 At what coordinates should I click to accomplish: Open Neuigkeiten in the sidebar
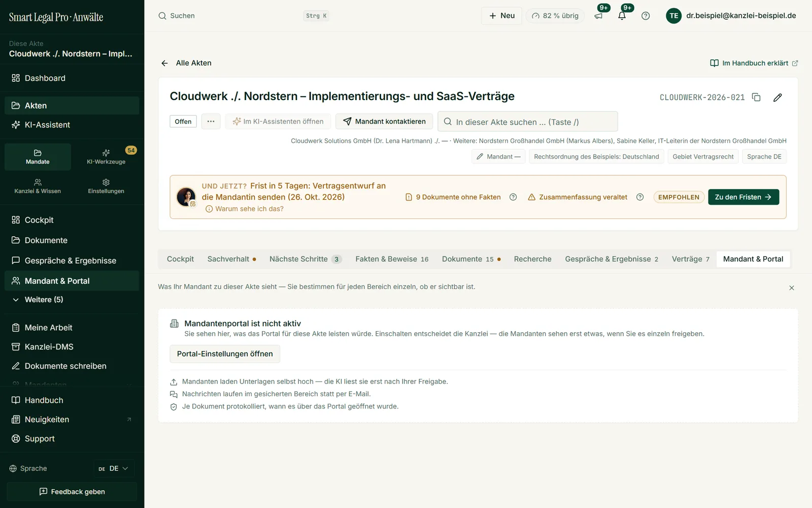pyautogui.click(x=72, y=420)
